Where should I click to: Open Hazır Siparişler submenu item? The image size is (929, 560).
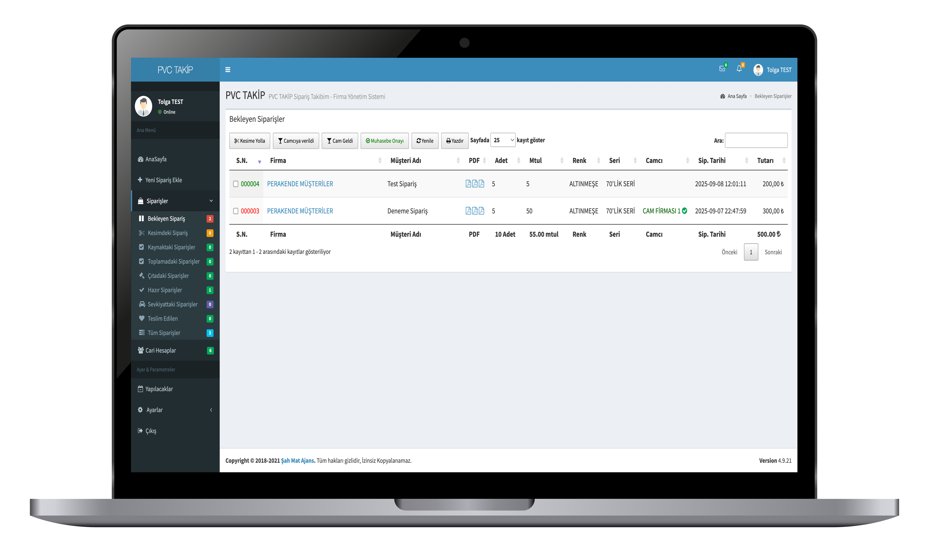click(175, 290)
